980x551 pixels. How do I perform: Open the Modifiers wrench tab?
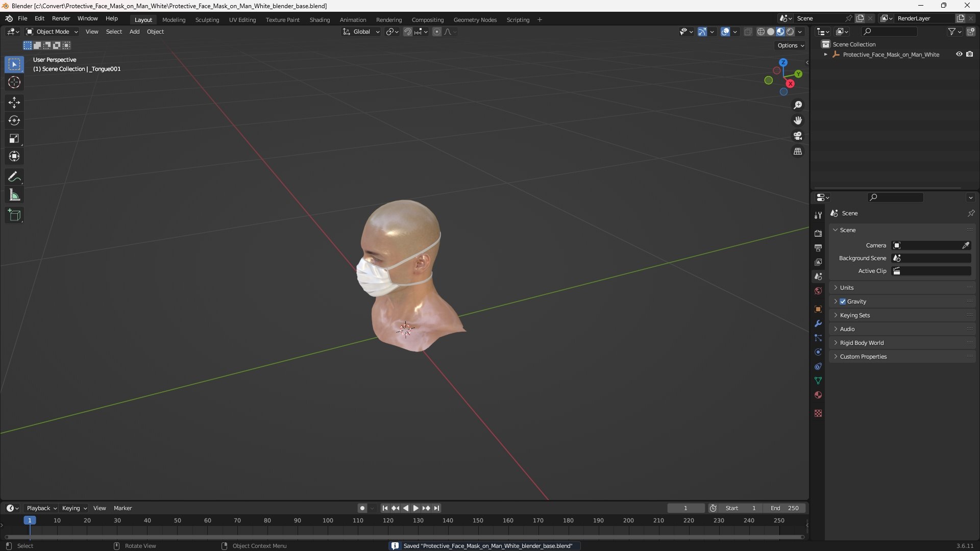click(x=818, y=323)
